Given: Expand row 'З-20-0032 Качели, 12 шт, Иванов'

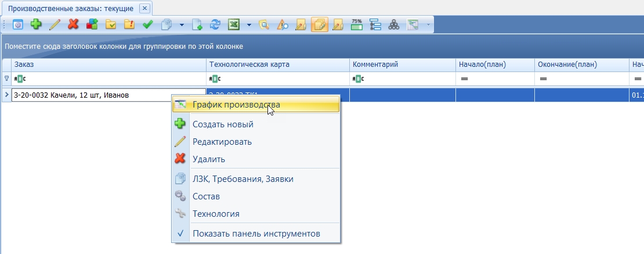Looking at the screenshot, I should coord(6,95).
